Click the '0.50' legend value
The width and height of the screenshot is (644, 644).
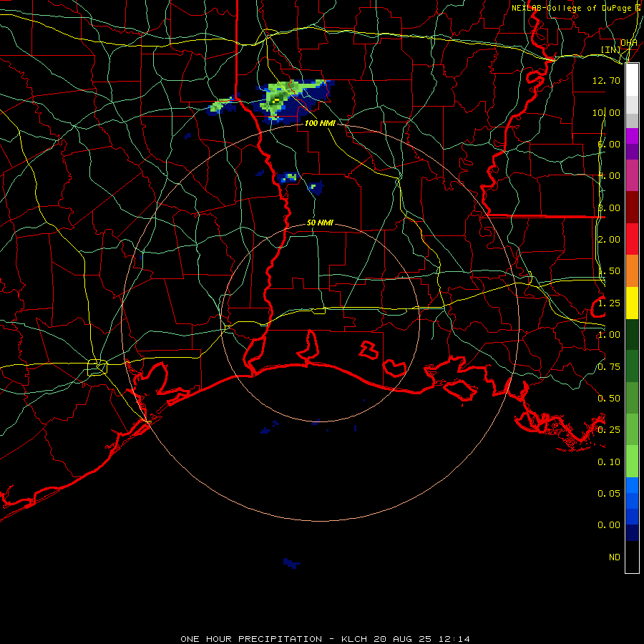[x=609, y=399]
